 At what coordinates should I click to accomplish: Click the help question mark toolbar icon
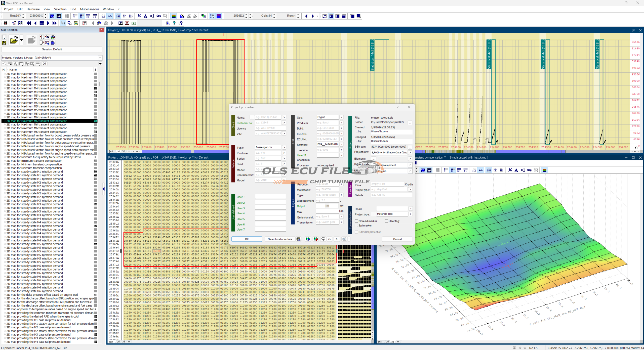coord(174,23)
